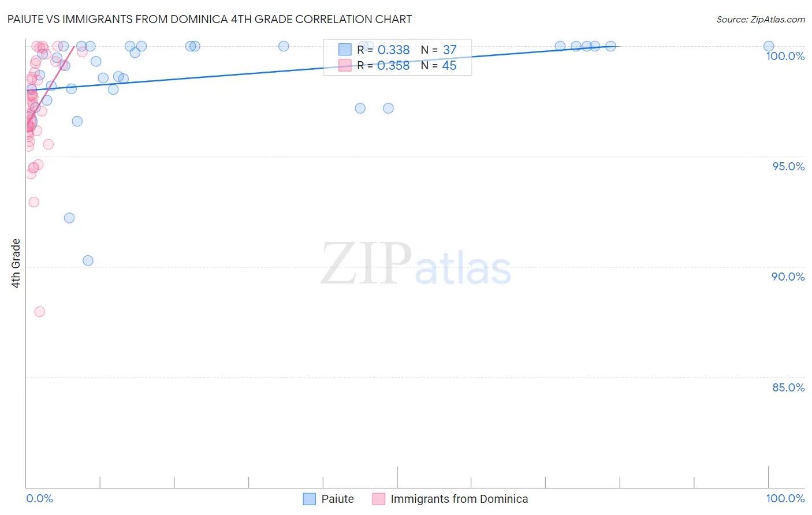Click the Source: ZipAtlas.com link

[761, 19]
